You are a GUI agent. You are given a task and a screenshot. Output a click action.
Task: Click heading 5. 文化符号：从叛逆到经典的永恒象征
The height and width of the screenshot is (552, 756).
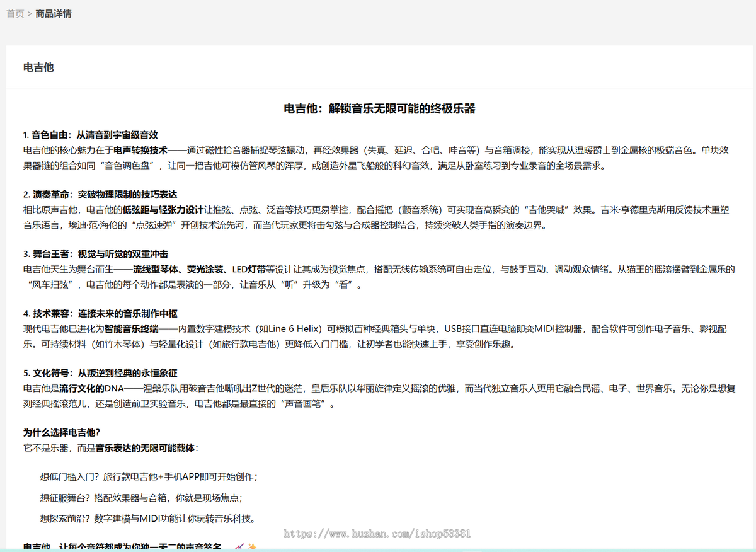[x=100, y=373]
